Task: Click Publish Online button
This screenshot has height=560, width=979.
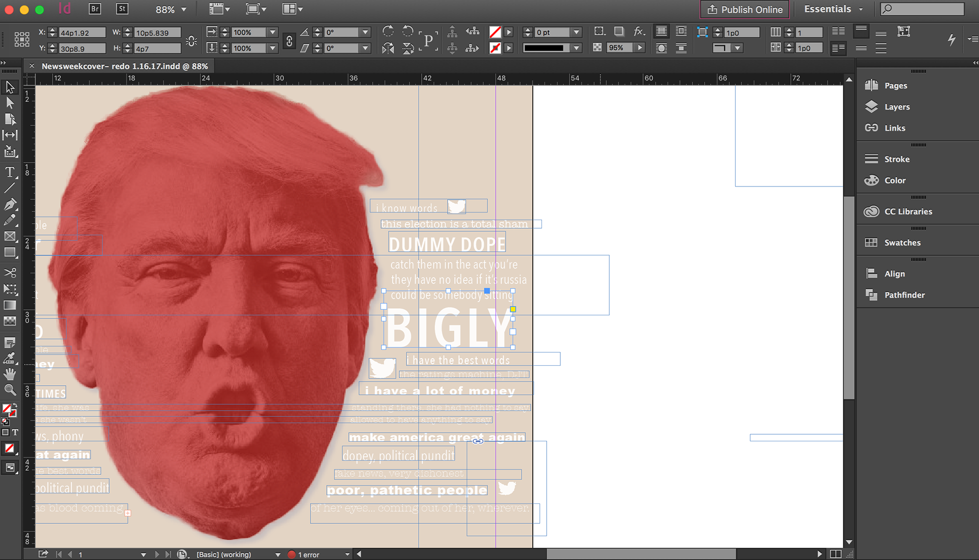Action: pyautogui.click(x=745, y=9)
